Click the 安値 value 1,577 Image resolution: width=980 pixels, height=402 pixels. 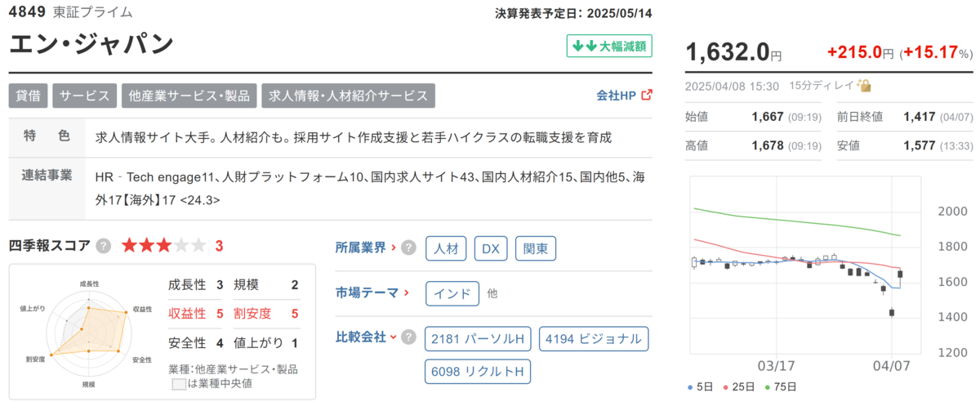click(920, 145)
